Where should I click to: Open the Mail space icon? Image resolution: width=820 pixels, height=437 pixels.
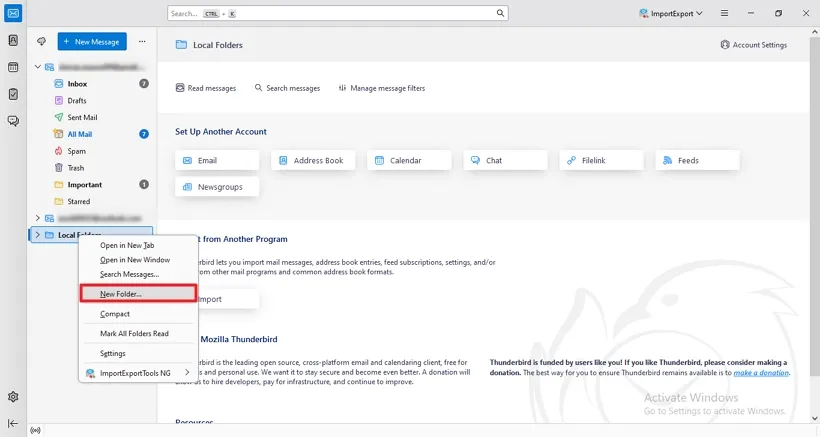pyautogui.click(x=13, y=13)
